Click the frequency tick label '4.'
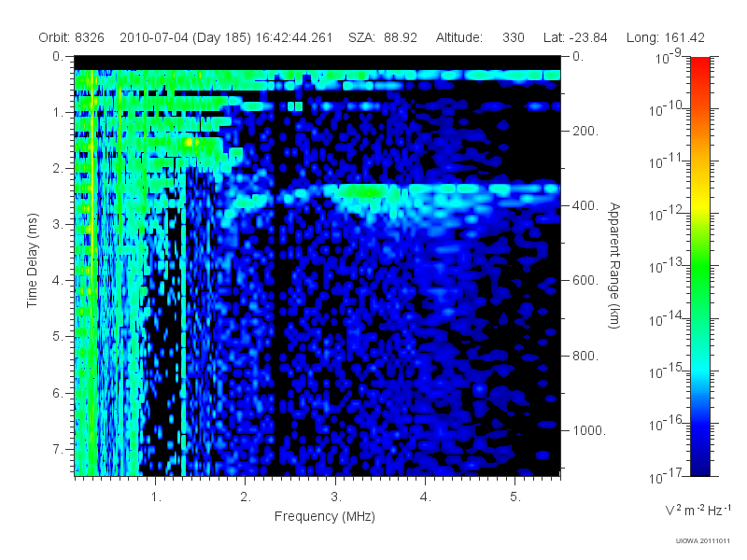Image resolution: width=747 pixels, height=560 pixels. (x=426, y=497)
